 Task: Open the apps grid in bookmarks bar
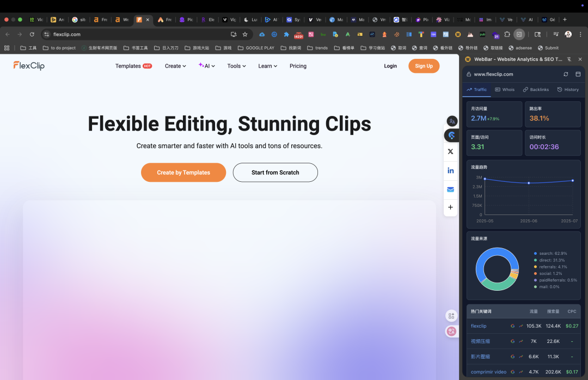pos(7,48)
